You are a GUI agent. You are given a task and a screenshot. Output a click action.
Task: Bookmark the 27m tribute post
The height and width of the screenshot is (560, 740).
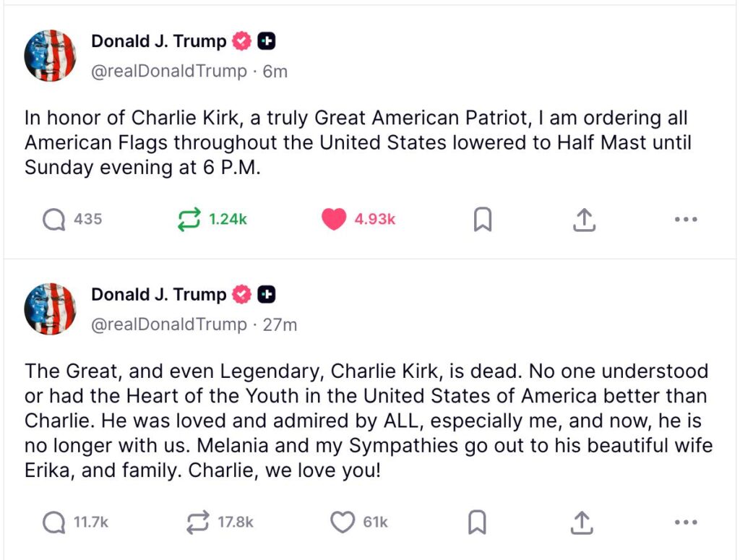[x=477, y=522]
